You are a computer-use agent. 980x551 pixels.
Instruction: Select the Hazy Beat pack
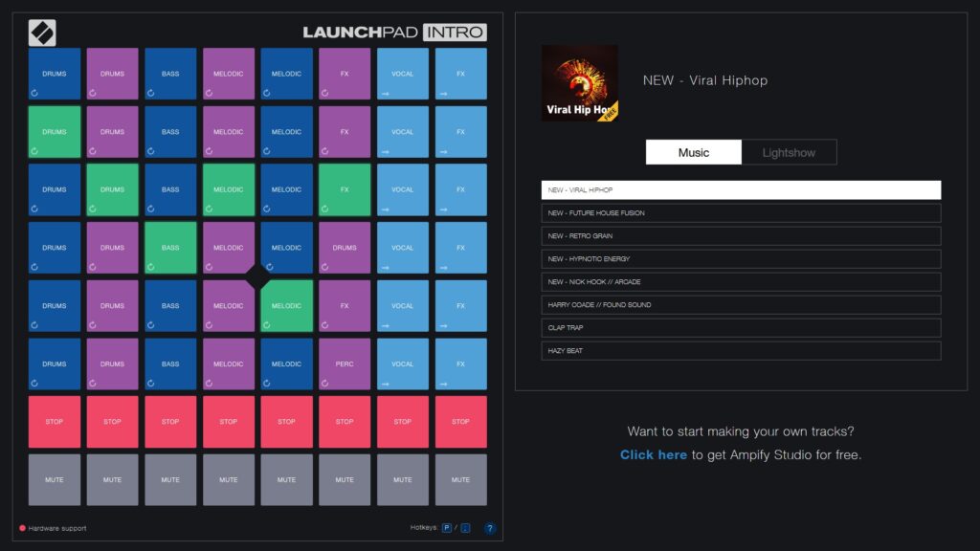(741, 350)
